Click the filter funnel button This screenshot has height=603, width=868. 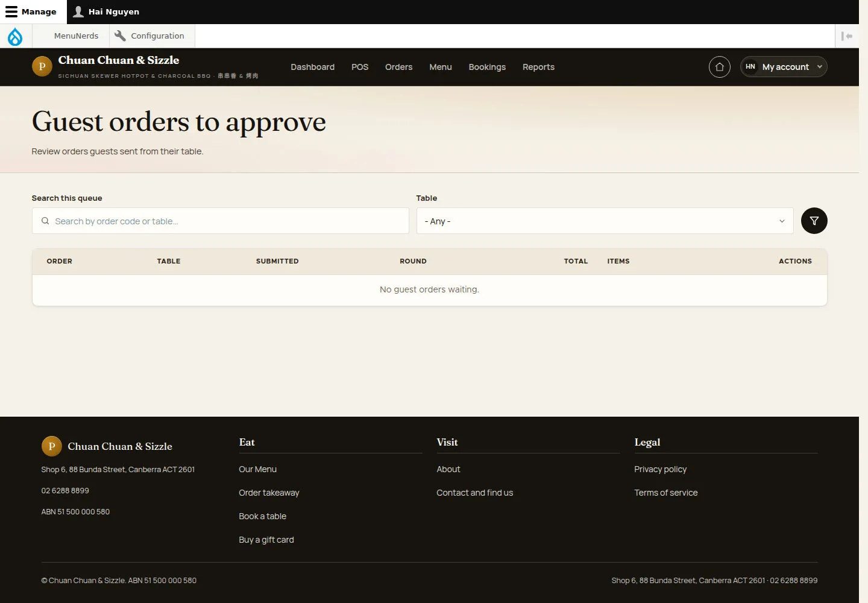(x=814, y=221)
